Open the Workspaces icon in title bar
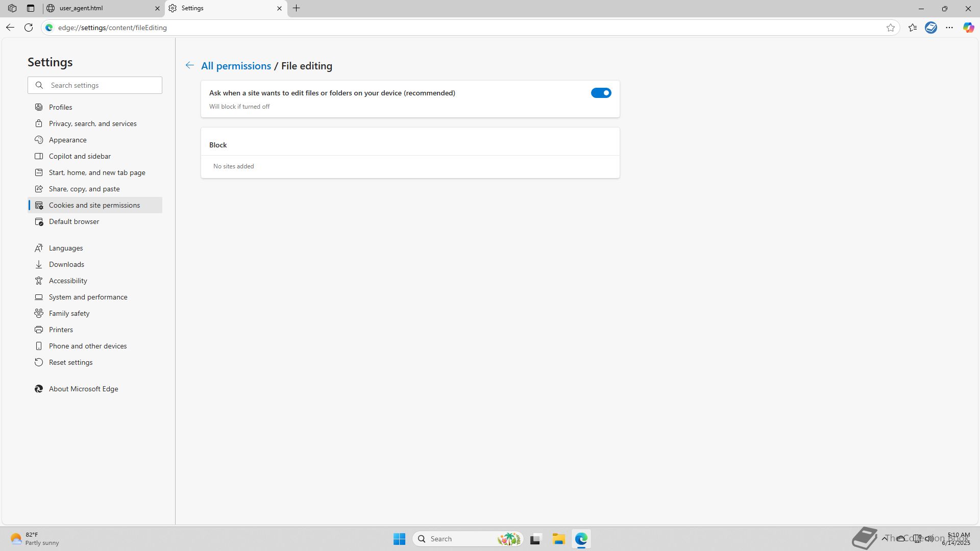 pos(12,8)
